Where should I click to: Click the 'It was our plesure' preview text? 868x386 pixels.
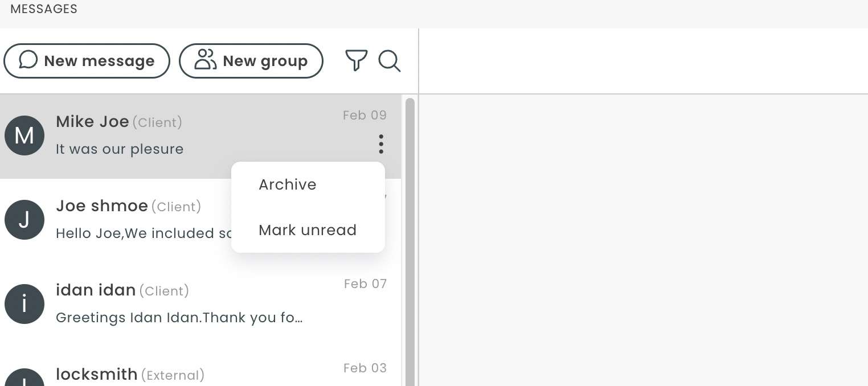pos(120,149)
